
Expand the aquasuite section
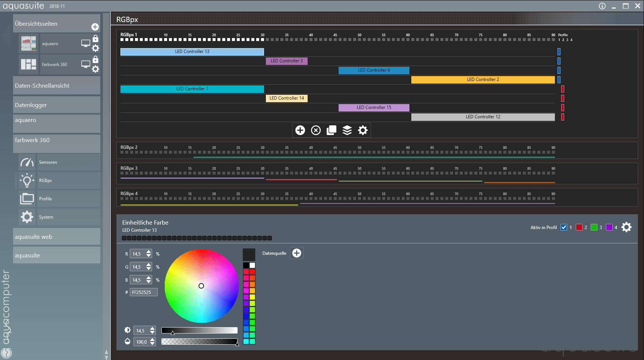[x=57, y=255]
